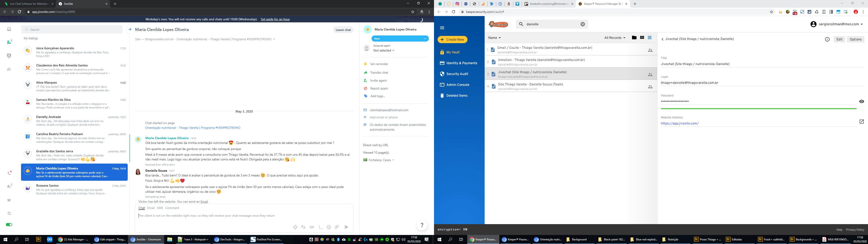The width and height of the screenshot is (868, 244).
Task: Open the emoji picker in the chat box
Action: click(328, 227)
